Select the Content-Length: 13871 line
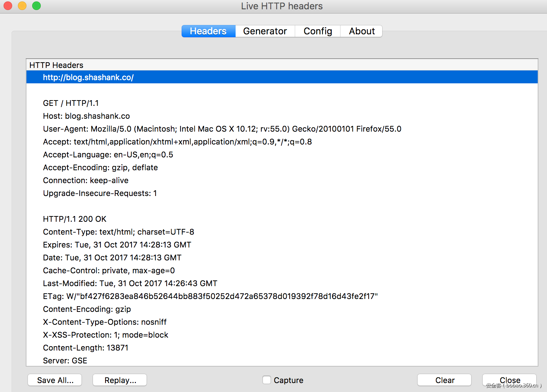The height and width of the screenshot is (392, 547). point(85,348)
